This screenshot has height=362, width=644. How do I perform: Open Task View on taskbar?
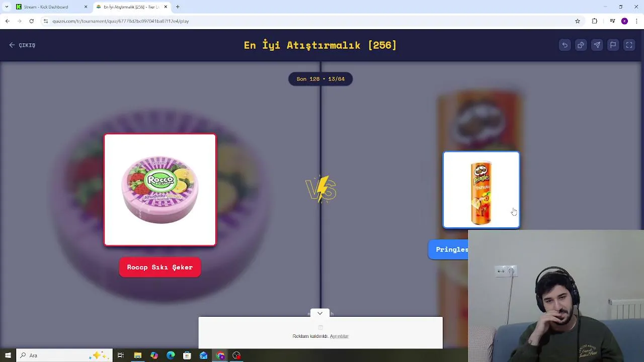tap(121, 355)
